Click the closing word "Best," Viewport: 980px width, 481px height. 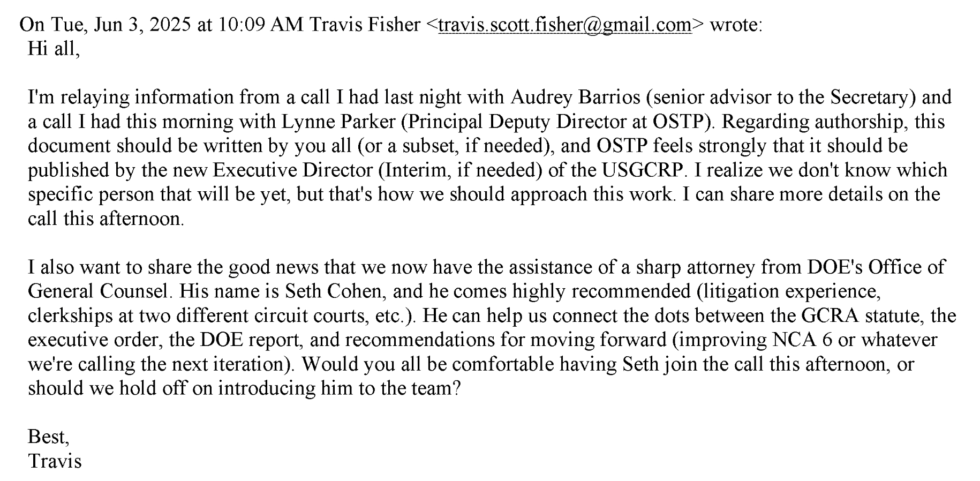pos(48,437)
